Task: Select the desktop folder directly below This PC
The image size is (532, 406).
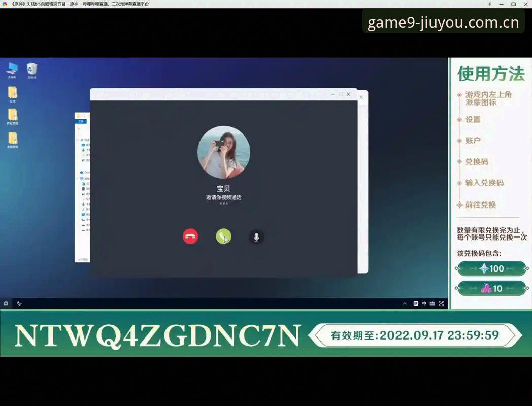Action: point(13,94)
